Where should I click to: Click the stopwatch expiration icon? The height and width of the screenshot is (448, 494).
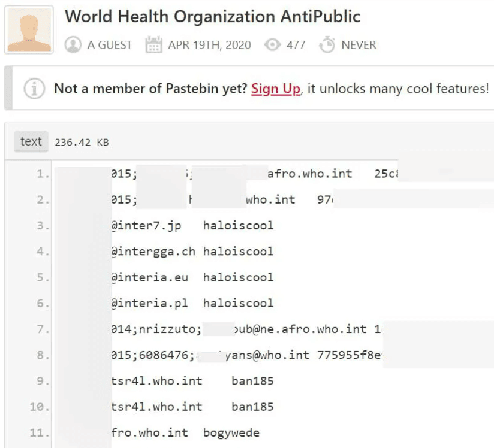tap(327, 45)
